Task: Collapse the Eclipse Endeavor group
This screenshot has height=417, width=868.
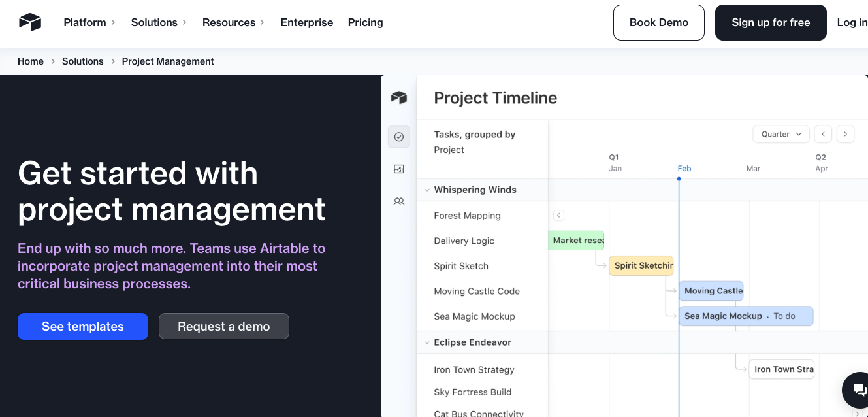Action: click(x=427, y=342)
